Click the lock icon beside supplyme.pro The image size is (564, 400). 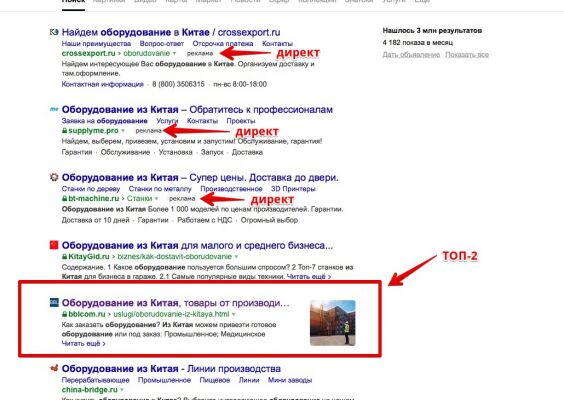tap(64, 131)
